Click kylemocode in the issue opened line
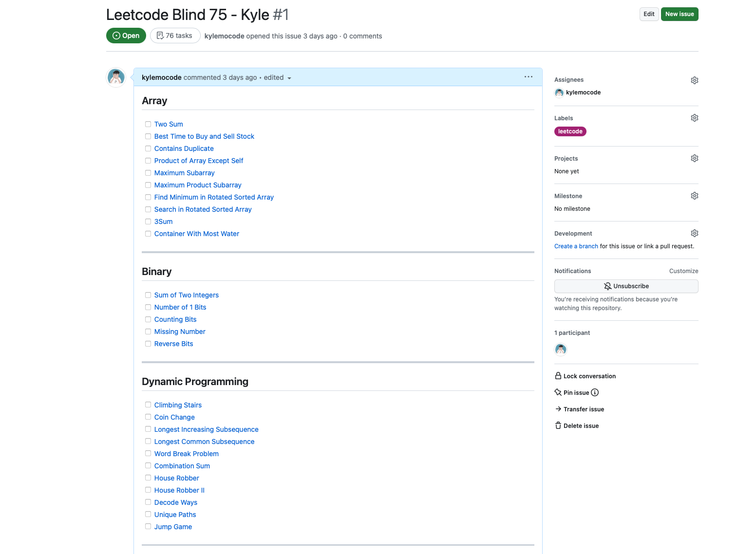 tap(224, 36)
